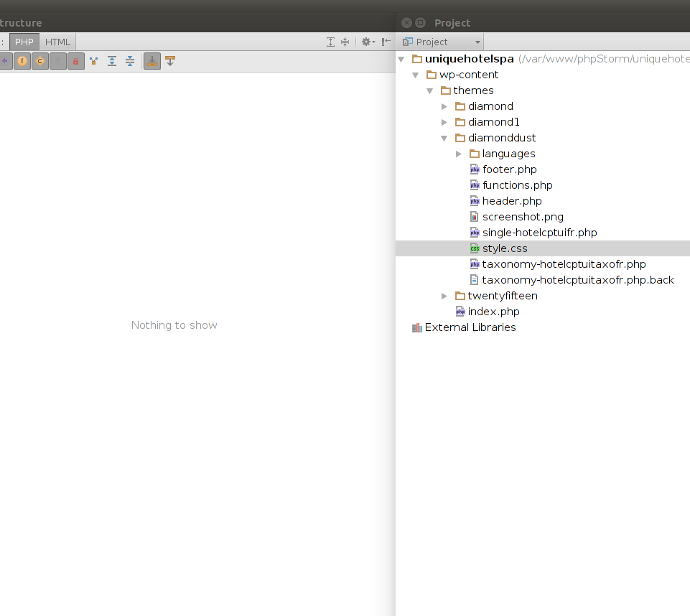
Task: Select taxonomy-hotelcptuitaxofr.php.back file name
Action: coord(578,280)
